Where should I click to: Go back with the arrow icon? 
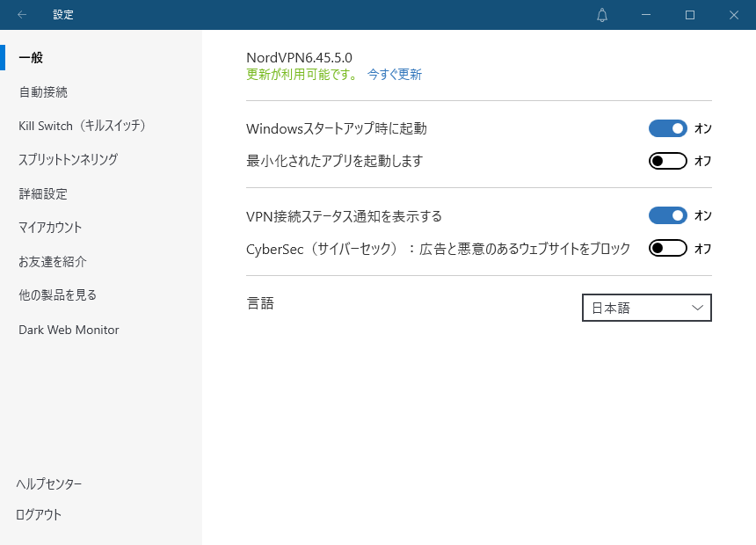22,15
